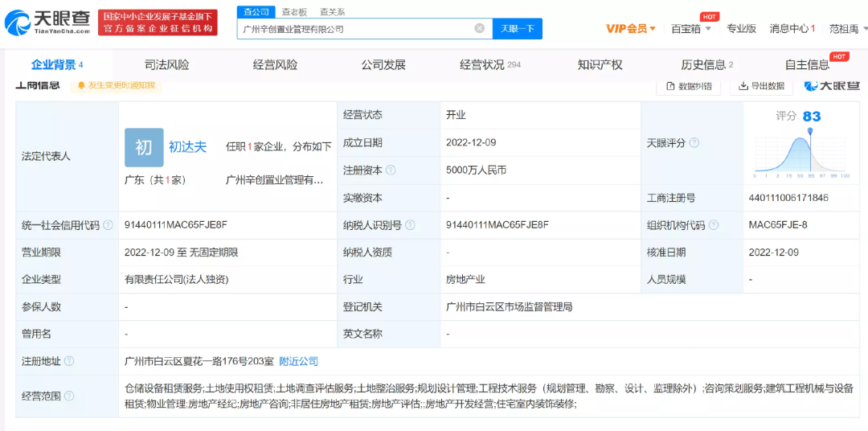Switch to the 自主信息 tab
This screenshot has width=868, height=431.
pyautogui.click(x=808, y=65)
